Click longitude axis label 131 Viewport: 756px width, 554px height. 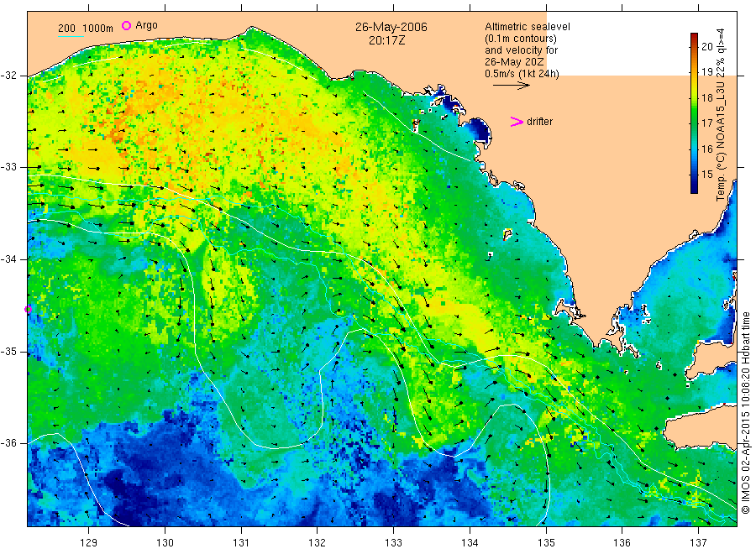click(241, 543)
